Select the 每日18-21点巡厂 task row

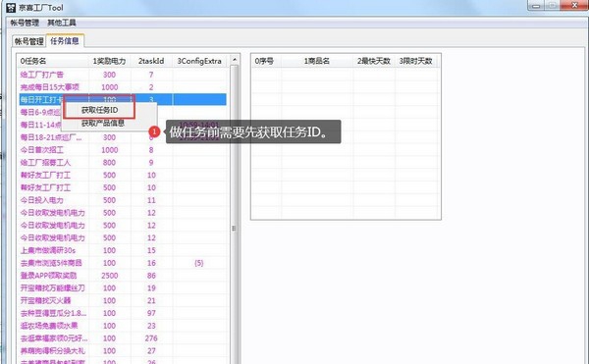pos(122,137)
